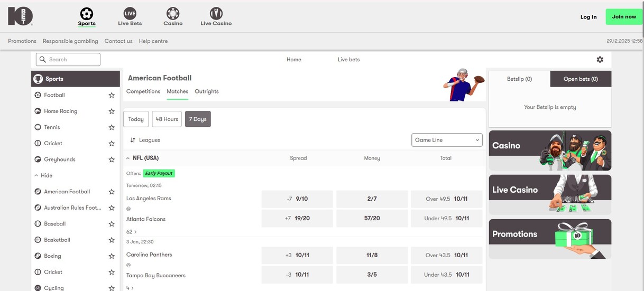Click the Football sport icon in sidebar

click(x=38, y=95)
